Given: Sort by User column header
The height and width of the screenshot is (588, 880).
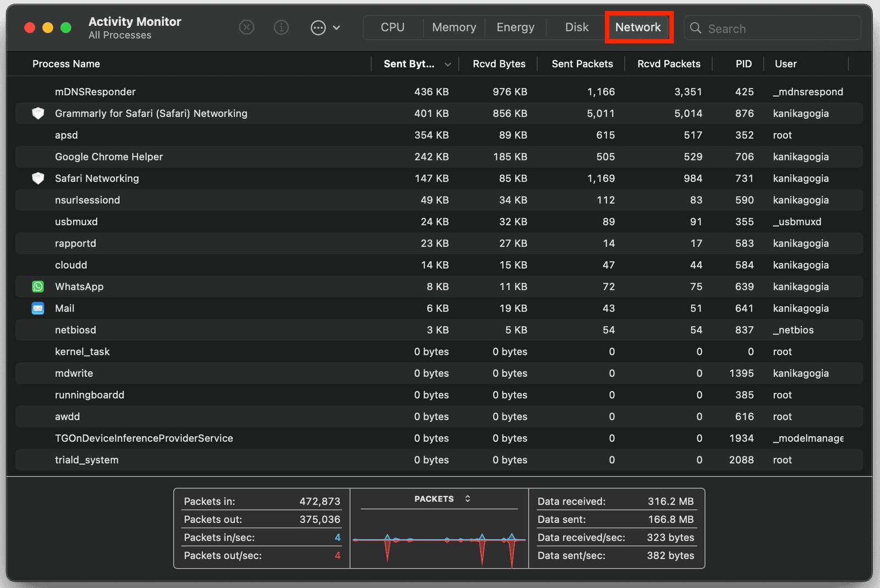Looking at the screenshot, I should pos(785,64).
